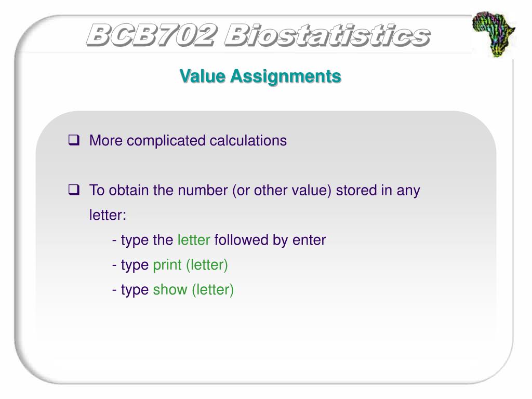Click the BCB702 Biostatistics header title
The width and height of the screenshot is (532, 399).
click(x=259, y=35)
